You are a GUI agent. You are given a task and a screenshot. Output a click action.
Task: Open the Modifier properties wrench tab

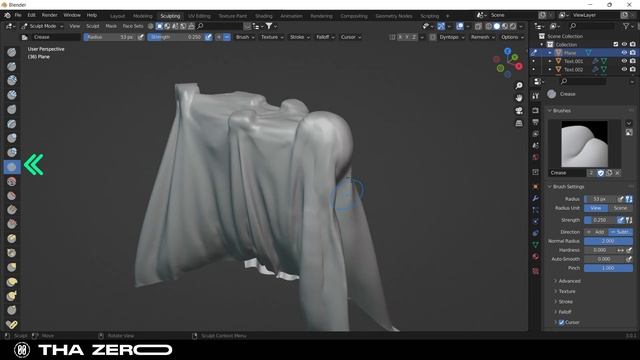[536, 198]
